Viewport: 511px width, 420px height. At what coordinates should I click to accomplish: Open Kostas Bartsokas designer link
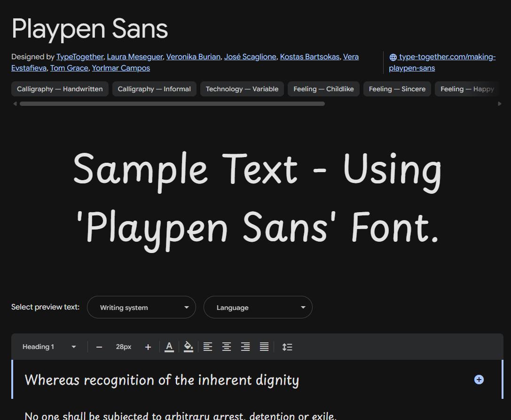[310, 57]
